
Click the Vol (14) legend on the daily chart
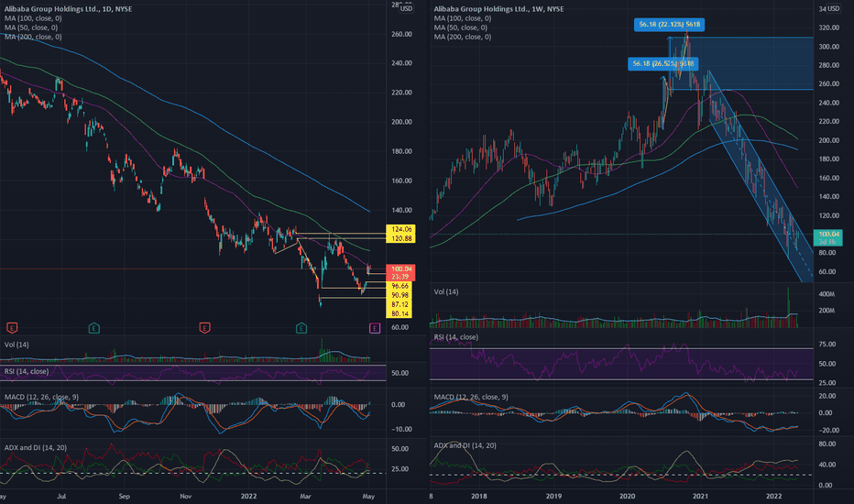point(16,345)
